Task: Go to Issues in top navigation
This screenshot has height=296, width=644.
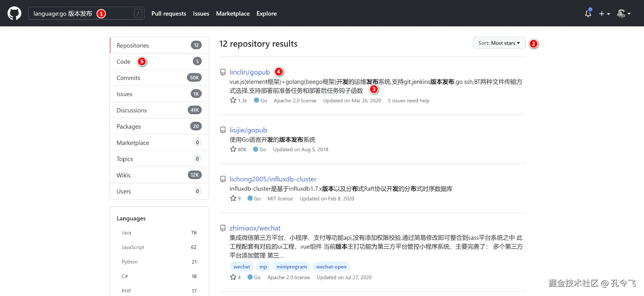Action: [201, 13]
